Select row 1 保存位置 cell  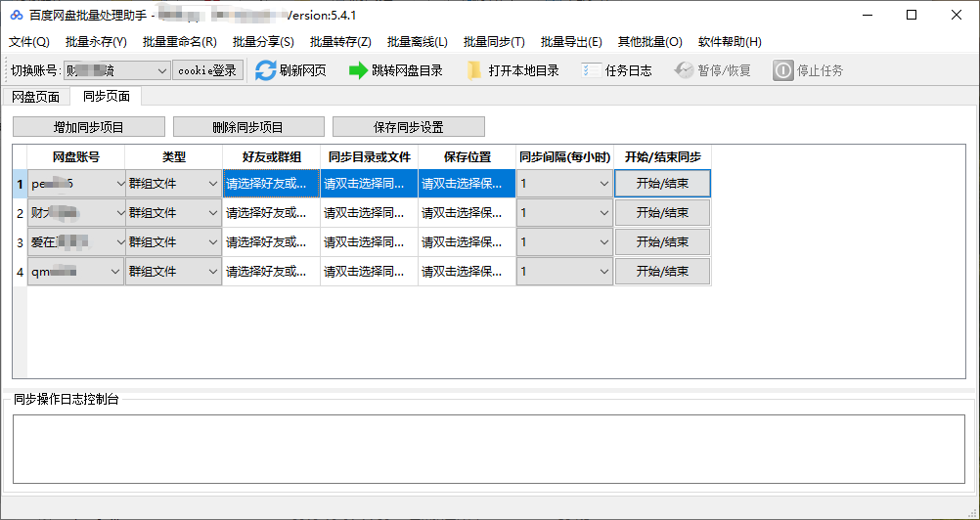pyautogui.click(x=468, y=184)
